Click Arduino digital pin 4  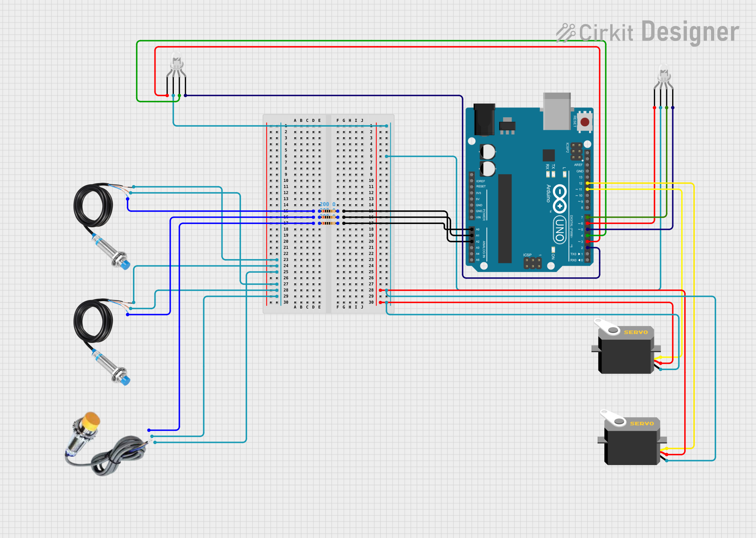tap(587, 236)
